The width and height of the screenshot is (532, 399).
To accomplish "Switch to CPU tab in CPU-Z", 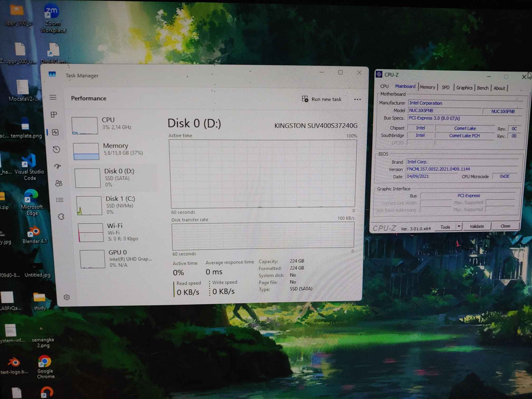I will [384, 86].
